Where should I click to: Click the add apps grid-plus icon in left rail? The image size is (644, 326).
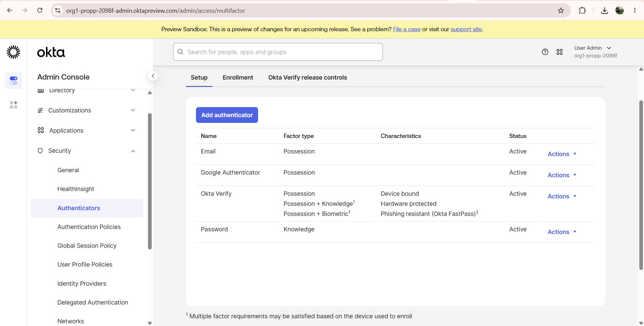13,105
